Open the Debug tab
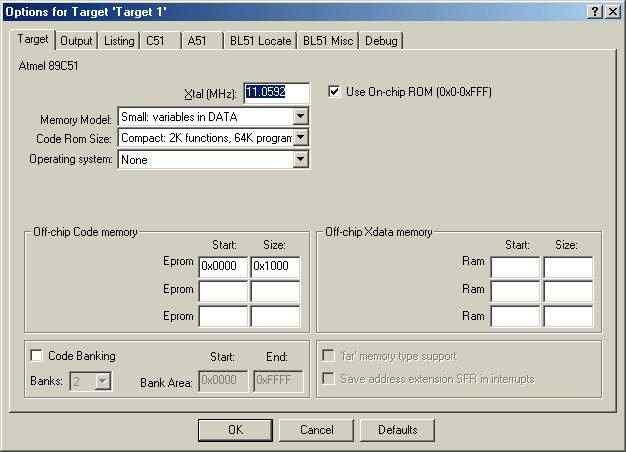The image size is (626, 452). tap(381, 40)
